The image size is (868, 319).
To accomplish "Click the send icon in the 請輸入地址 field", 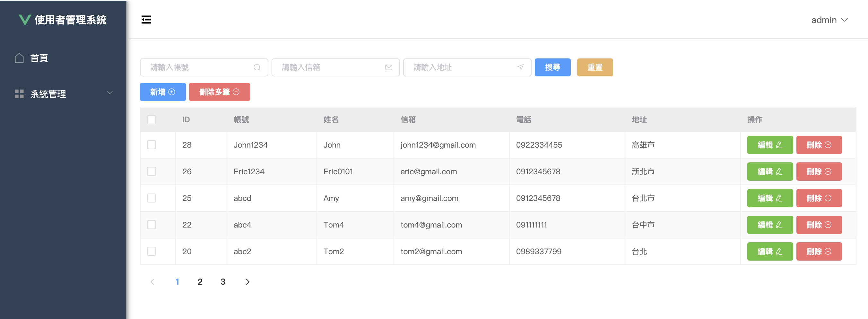I will coord(520,67).
